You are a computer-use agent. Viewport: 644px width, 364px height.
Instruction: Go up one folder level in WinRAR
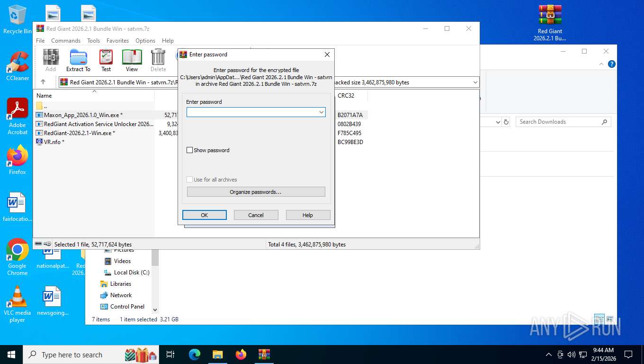(x=43, y=82)
